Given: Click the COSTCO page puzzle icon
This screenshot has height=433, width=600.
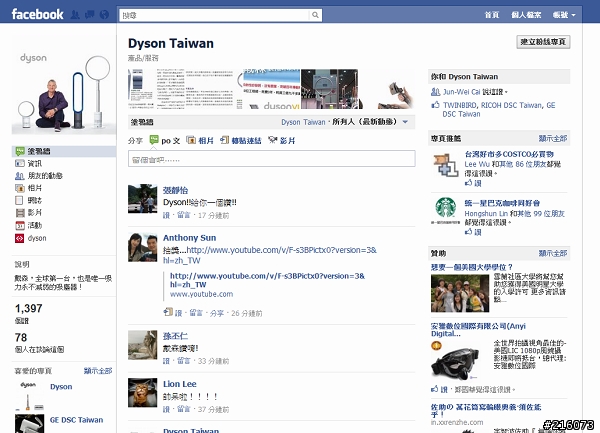Looking at the screenshot, I should coord(445,165).
